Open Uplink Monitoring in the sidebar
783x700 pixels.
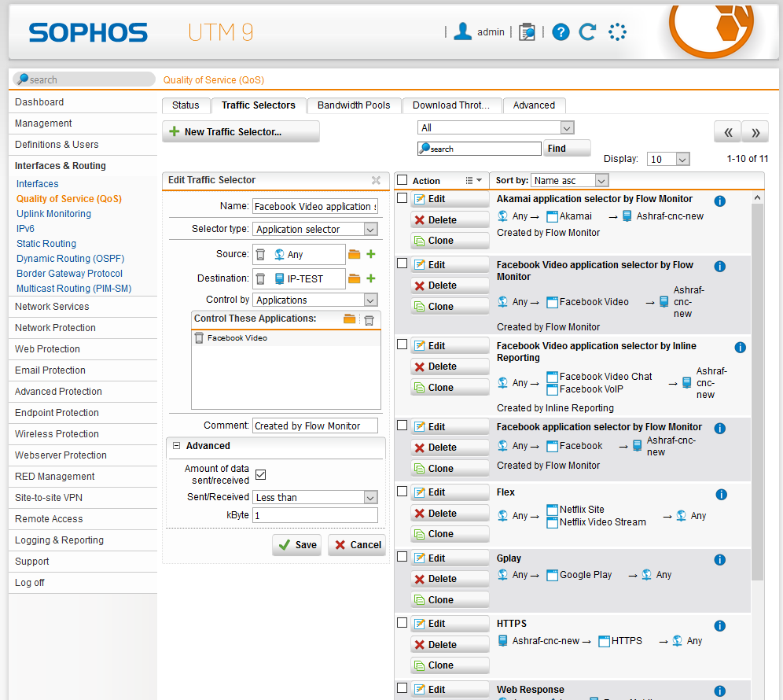tap(54, 214)
